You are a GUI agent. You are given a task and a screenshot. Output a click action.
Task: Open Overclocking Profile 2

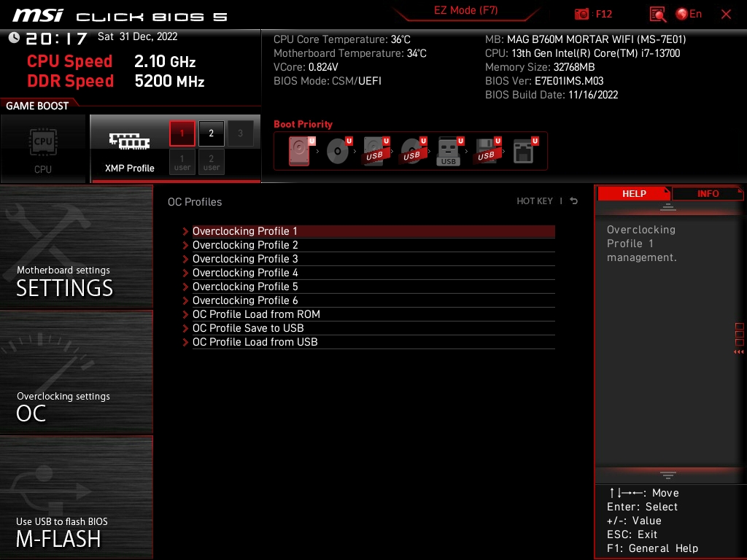pos(373,245)
